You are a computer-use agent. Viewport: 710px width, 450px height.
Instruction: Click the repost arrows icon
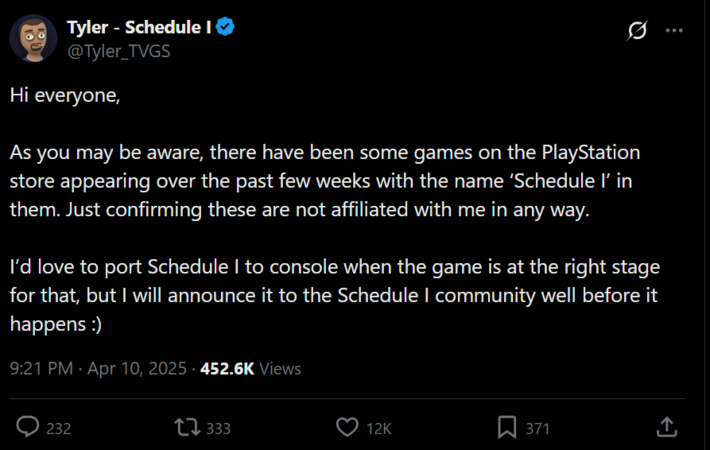tap(186, 428)
